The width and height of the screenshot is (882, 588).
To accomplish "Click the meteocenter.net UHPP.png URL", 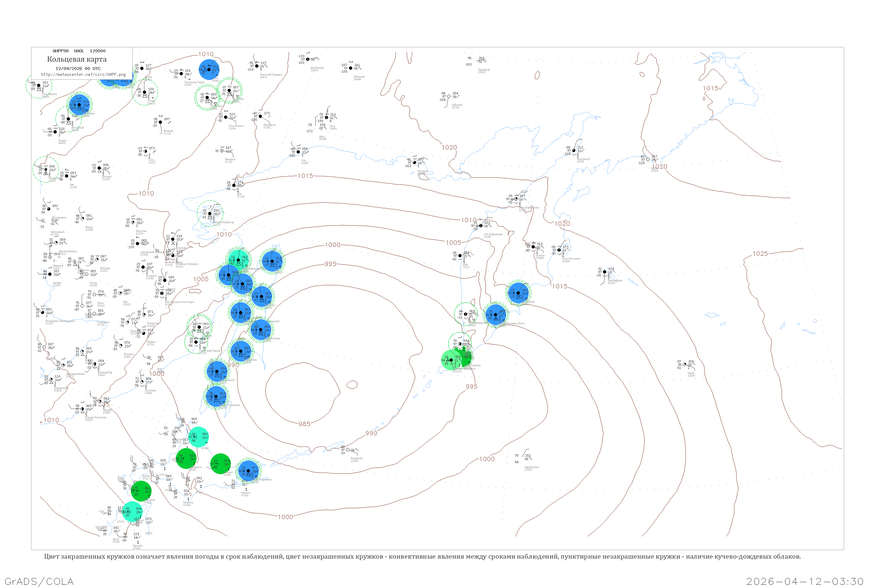I will [x=83, y=74].
